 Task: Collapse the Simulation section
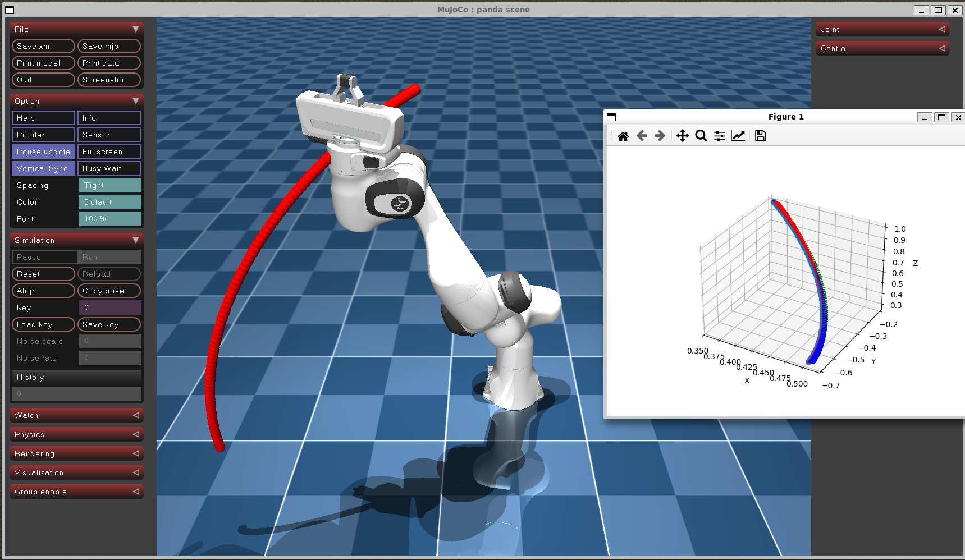click(76, 240)
